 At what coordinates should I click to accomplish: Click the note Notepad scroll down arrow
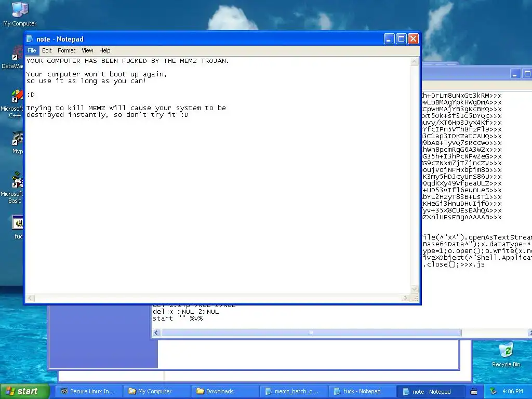[x=414, y=289]
